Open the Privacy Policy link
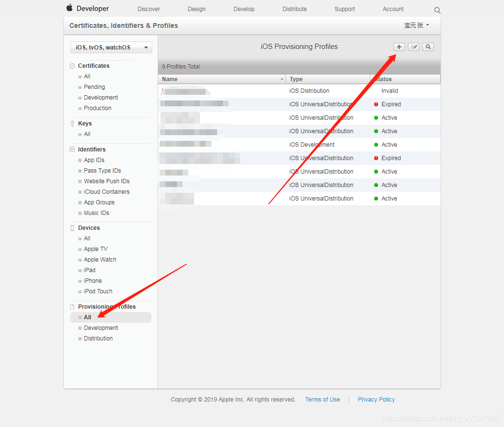Screen dimensions: 504x427 376,399
